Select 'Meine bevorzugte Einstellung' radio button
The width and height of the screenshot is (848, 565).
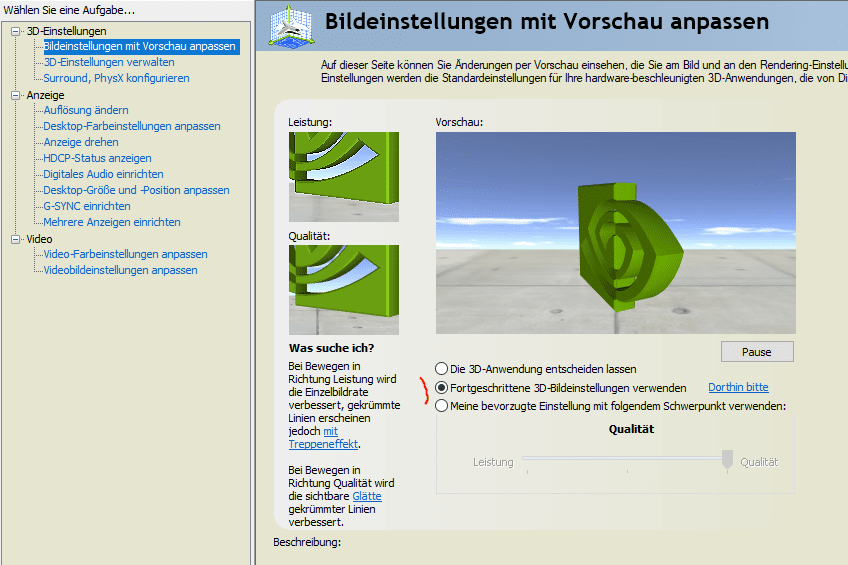pos(441,406)
